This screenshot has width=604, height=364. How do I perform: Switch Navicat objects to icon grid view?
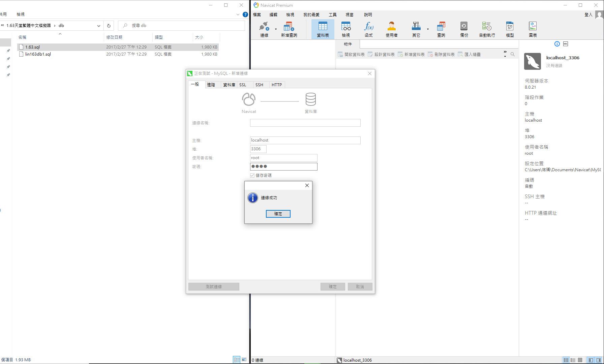tap(566, 360)
